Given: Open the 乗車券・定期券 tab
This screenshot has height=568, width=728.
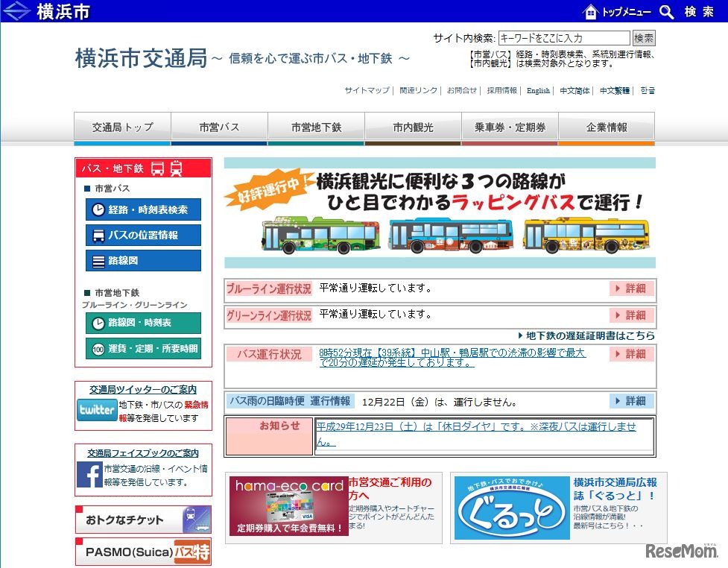Looking at the screenshot, I should point(510,127).
